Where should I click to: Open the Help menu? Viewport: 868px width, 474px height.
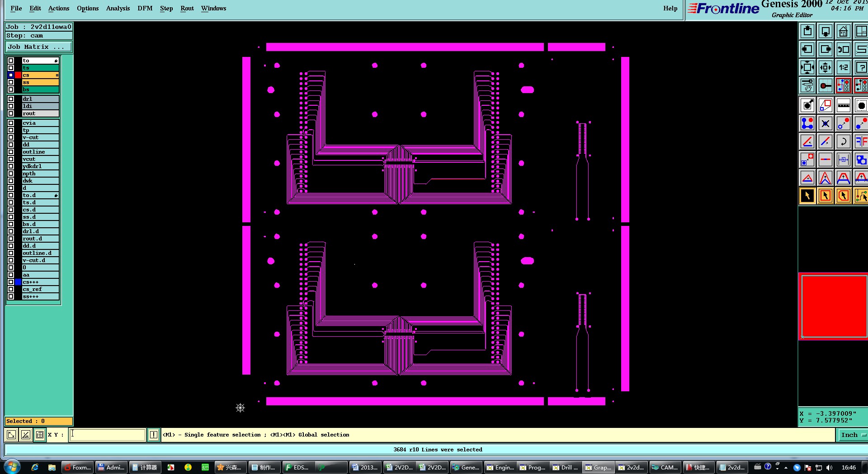670,8
